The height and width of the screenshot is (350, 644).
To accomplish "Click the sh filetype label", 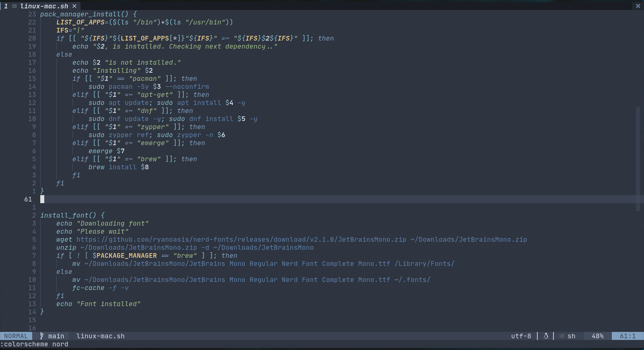I will (x=572, y=336).
